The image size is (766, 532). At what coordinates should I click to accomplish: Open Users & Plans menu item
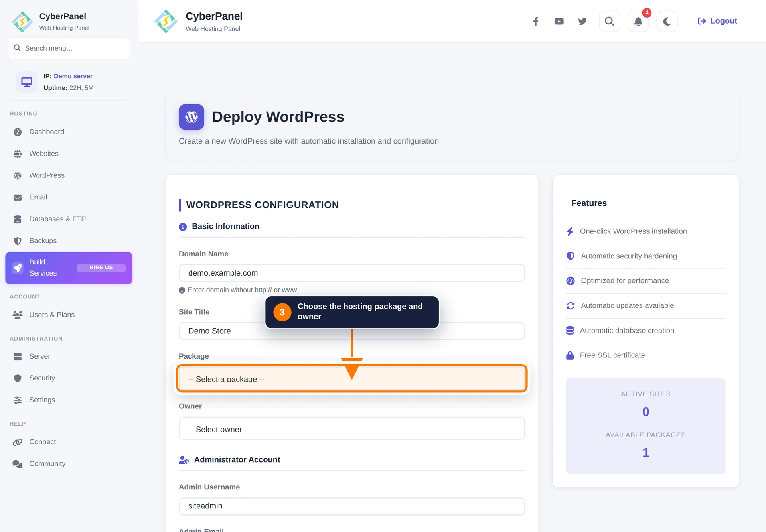[69, 315]
